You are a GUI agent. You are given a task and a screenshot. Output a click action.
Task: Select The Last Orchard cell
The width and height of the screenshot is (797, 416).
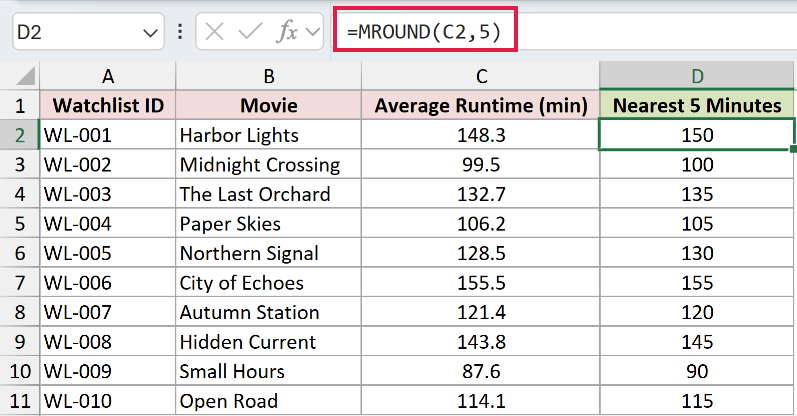pos(268,194)
